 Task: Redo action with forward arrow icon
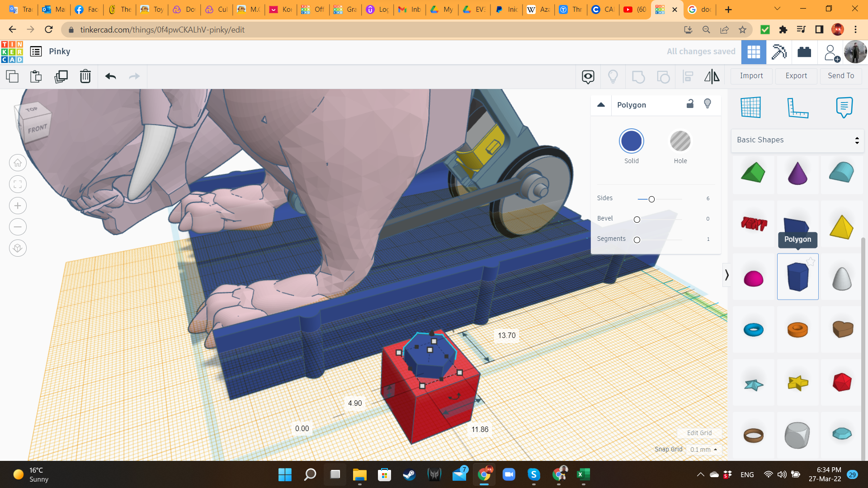click(x=134, y=76)
